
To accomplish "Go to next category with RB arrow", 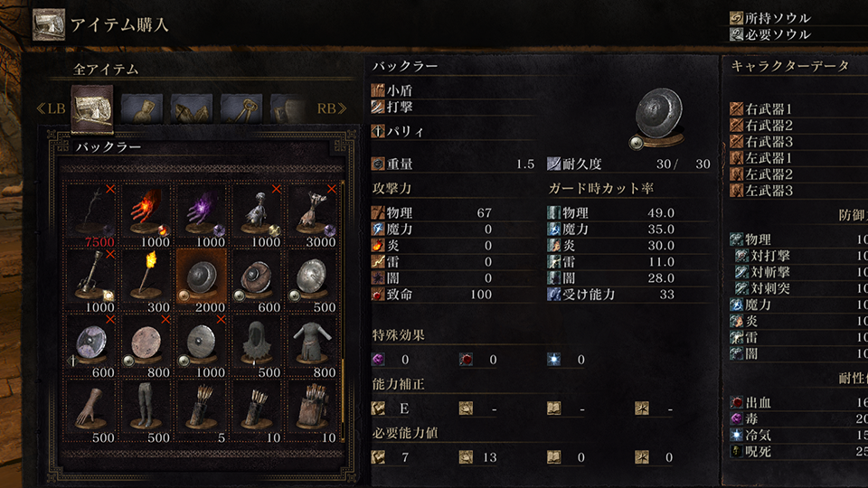I will click(332, 108).
